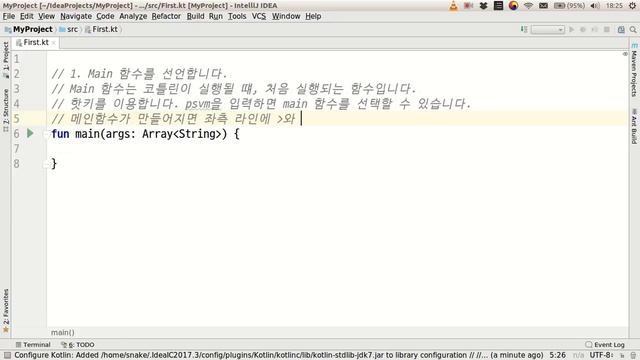Toggle read-only lock icon in status bar
The width and height of the screenshot is (640, 360).
coord(622,356)
